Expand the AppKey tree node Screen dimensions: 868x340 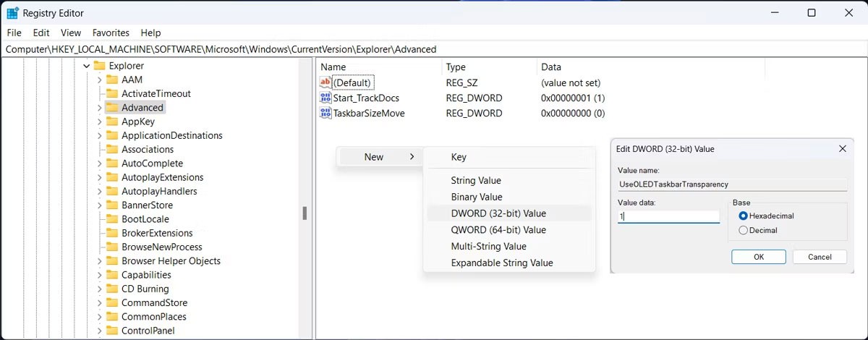[x=100, y=122]
